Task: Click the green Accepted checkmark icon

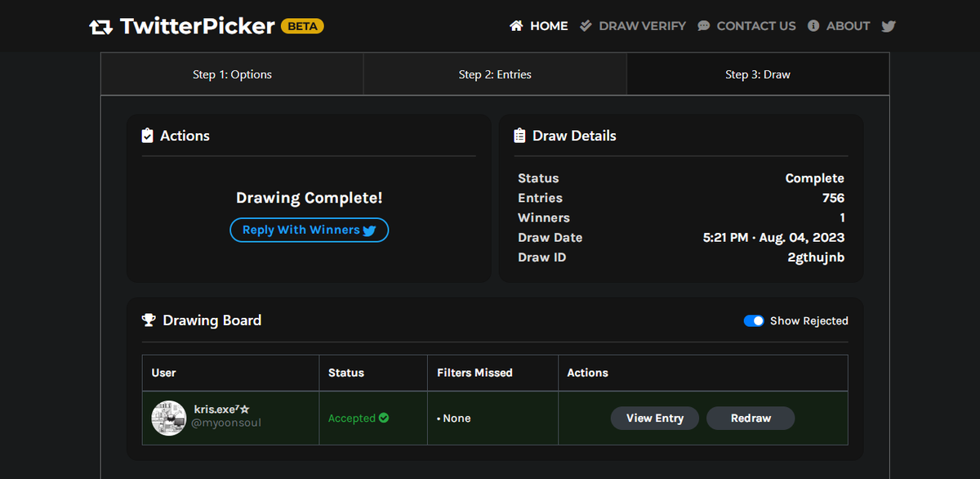Action: click(x=384, y=418)
